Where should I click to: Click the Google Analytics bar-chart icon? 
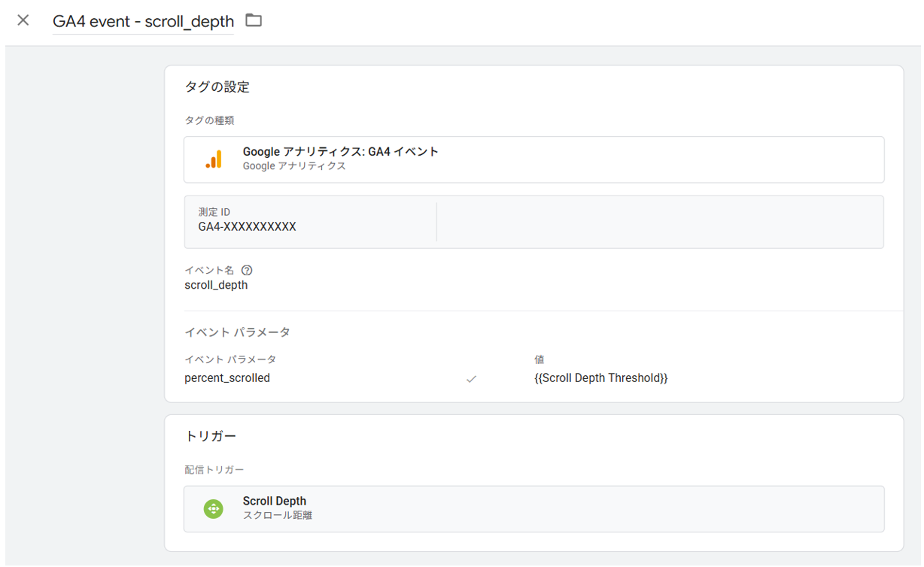coord(214,159)
